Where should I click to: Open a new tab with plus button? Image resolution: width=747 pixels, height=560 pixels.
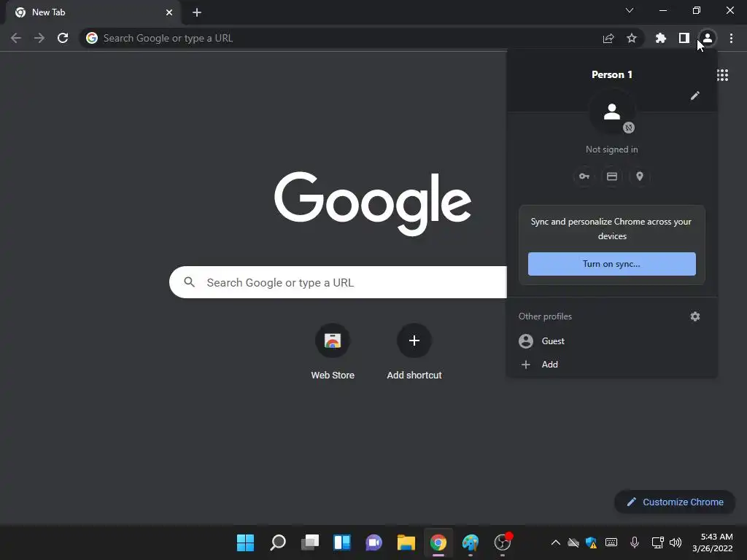coord(197,12)
